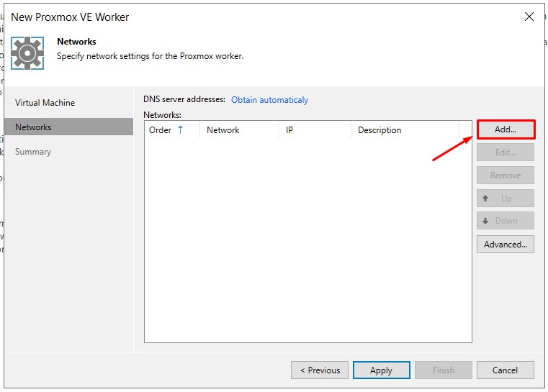Go back with the Previous button

320,370
